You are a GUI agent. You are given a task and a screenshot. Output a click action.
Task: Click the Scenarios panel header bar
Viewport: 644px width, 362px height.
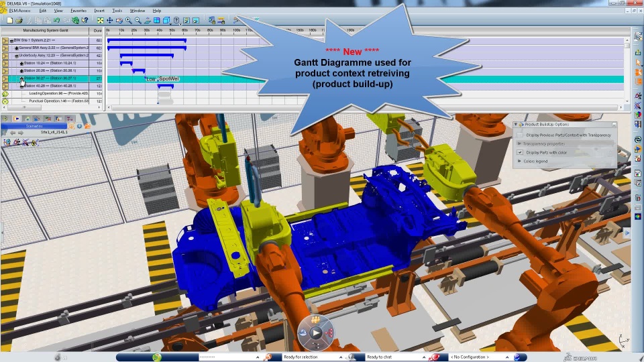coord(34,126)
